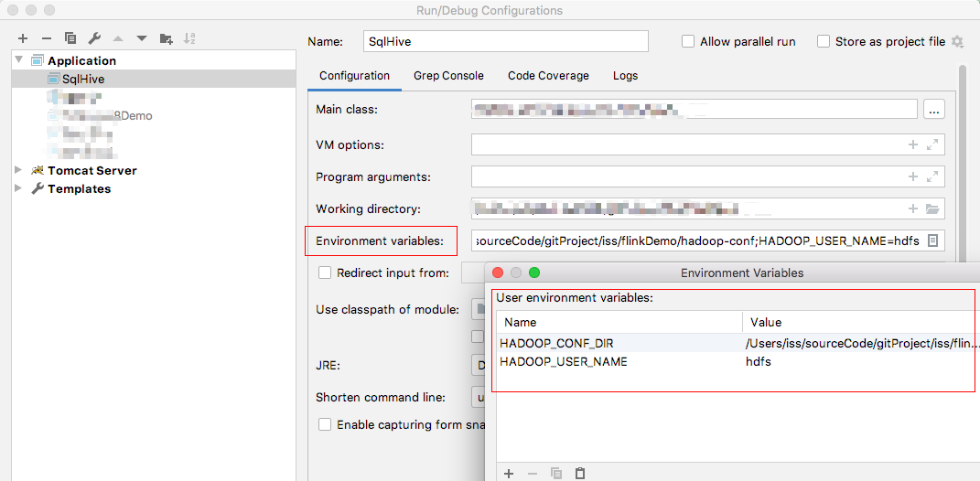This screenshot has height=481, width=980.
Task: Select HADOOP_CONF_DIR variable row
Action: [738, 342]
